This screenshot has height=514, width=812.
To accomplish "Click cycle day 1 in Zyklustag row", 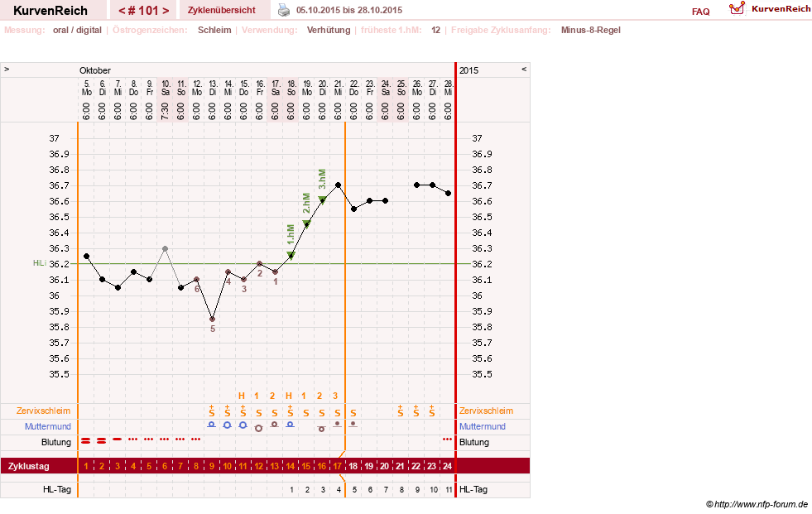I will [86, 466].
